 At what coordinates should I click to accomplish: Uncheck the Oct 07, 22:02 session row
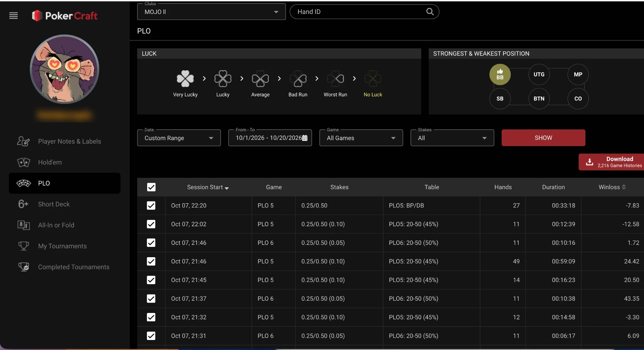(x=151, y=224)
